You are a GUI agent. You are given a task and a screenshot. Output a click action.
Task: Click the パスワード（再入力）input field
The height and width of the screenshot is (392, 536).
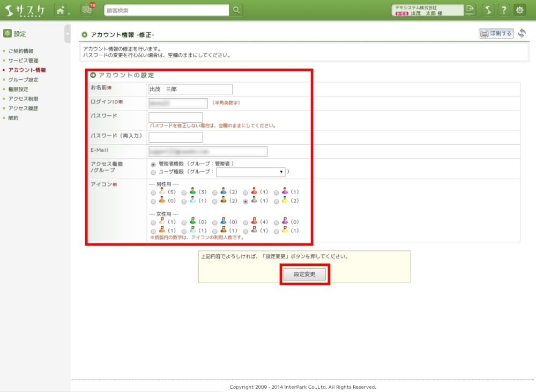(176, 137)
